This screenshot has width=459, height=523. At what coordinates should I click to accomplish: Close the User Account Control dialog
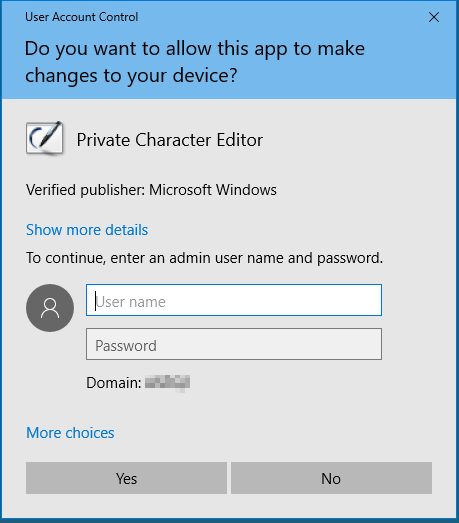(x=434, y=17)
